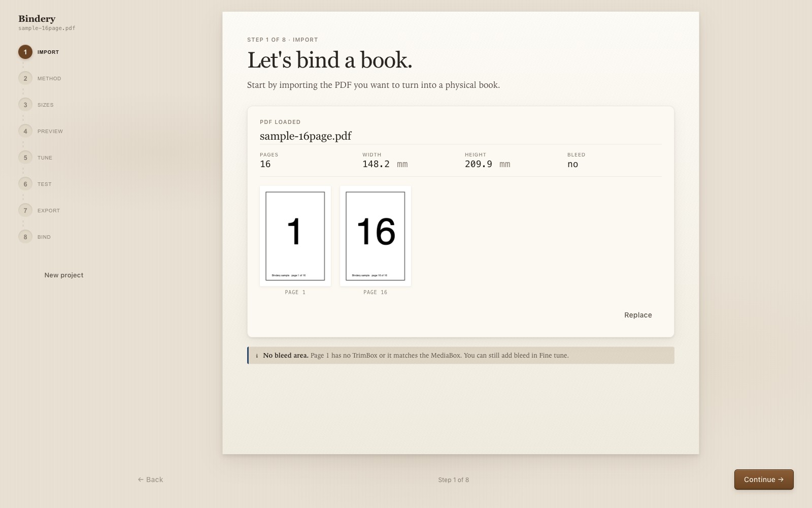Click the bleed value no

[573, 164]
